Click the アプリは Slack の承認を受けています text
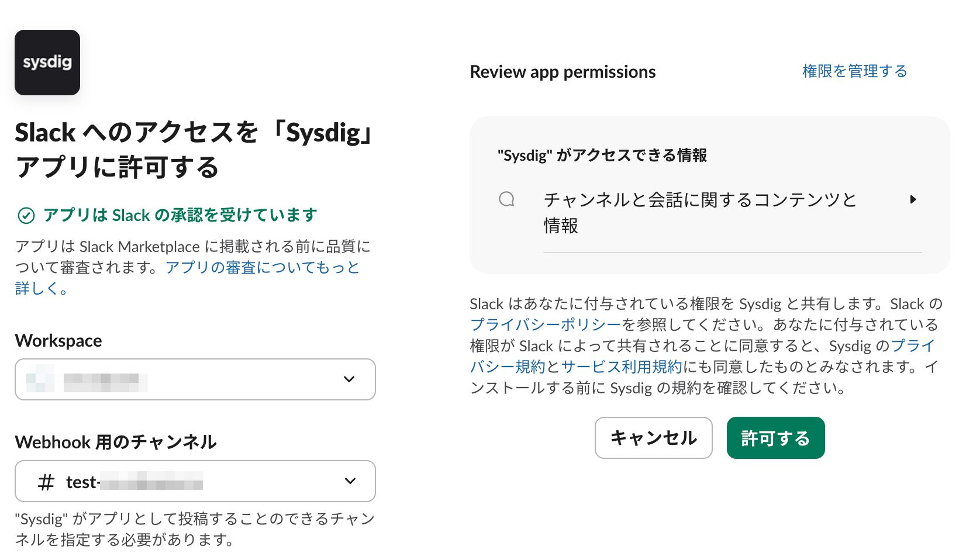The height and width of the screenshot is (560, 966). click(x=180, y=215)
